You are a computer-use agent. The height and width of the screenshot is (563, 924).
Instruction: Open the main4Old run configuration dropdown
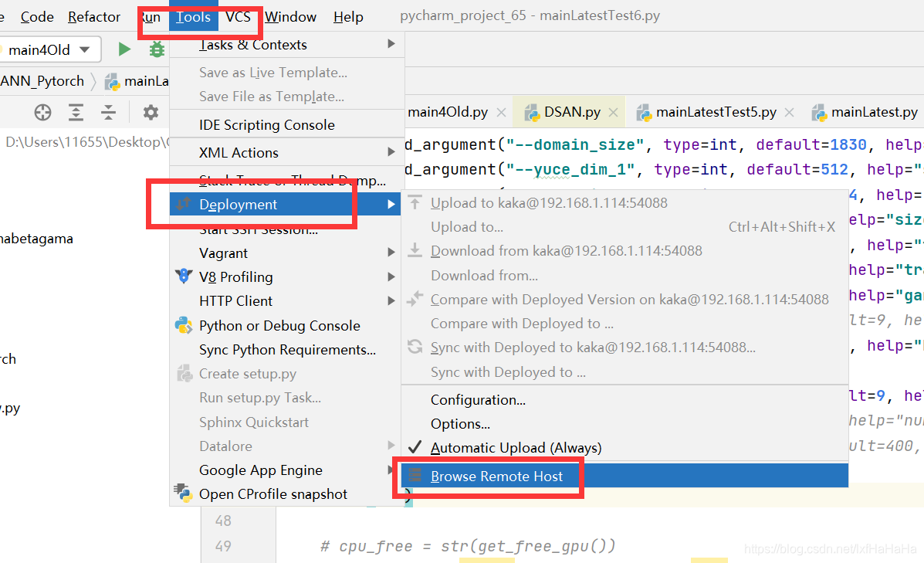click(85, 49)
